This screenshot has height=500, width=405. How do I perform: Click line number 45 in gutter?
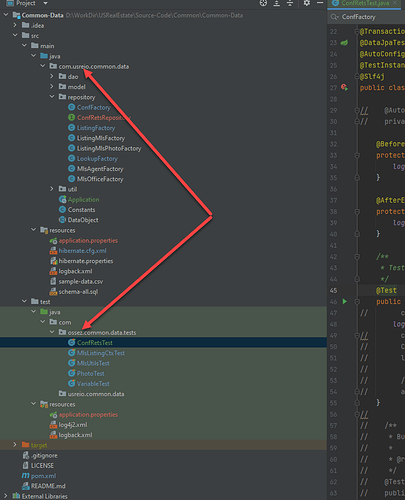click(x=333, y=290)
